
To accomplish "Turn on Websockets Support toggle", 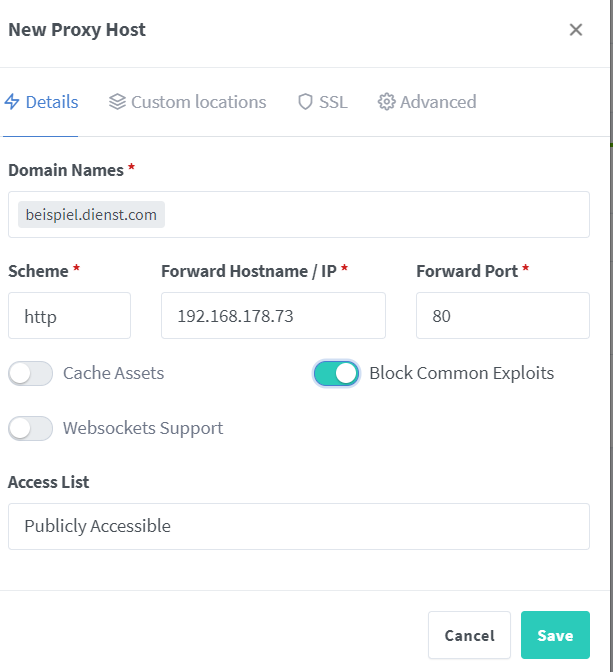I will 30,428.
